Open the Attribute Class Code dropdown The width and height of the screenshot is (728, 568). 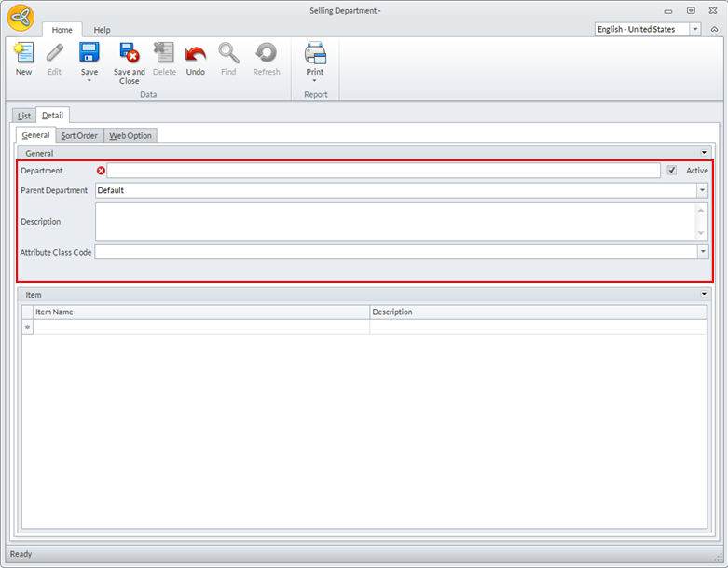701,252
